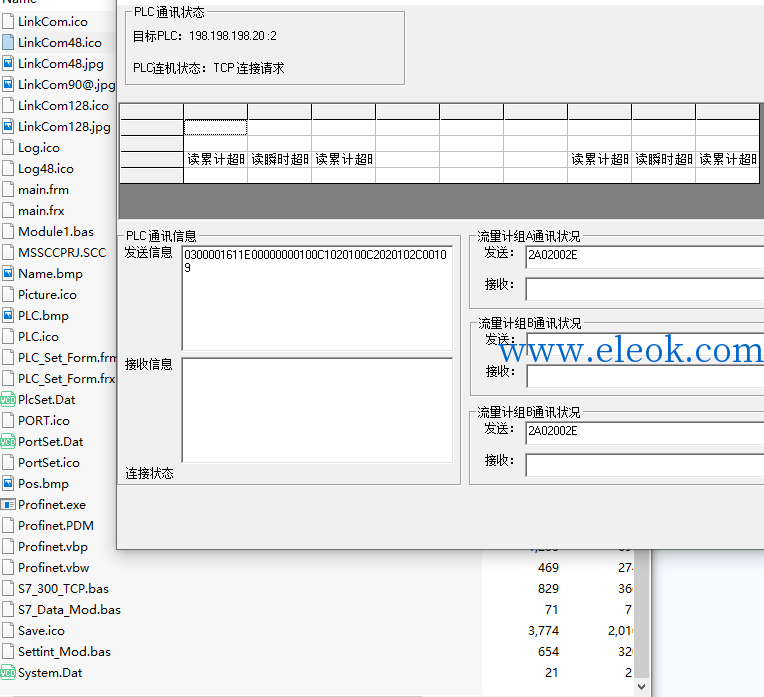Click the 发送信息 sent-message text box
The image size is (764, 697).
(317, 298)
